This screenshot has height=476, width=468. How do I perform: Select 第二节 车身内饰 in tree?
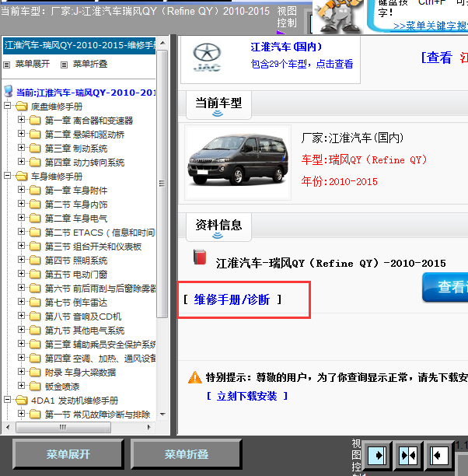pyautogui.click(x=76, y=205)
